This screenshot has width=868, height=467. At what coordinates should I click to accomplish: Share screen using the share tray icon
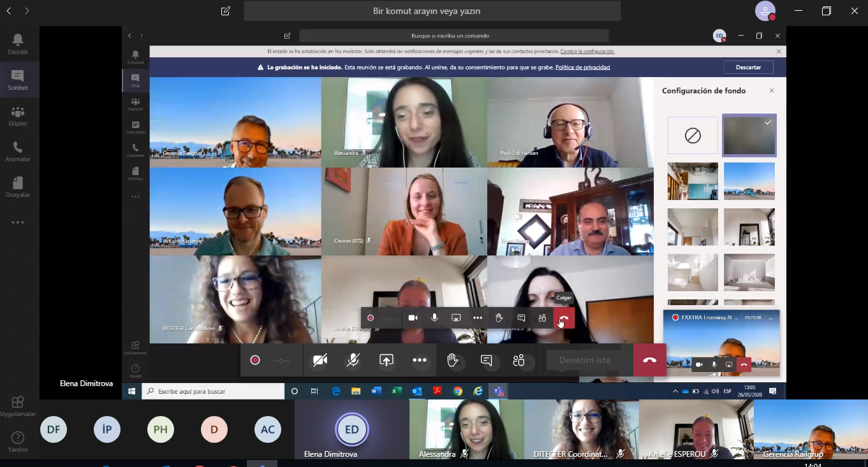[x=386, y=360]
